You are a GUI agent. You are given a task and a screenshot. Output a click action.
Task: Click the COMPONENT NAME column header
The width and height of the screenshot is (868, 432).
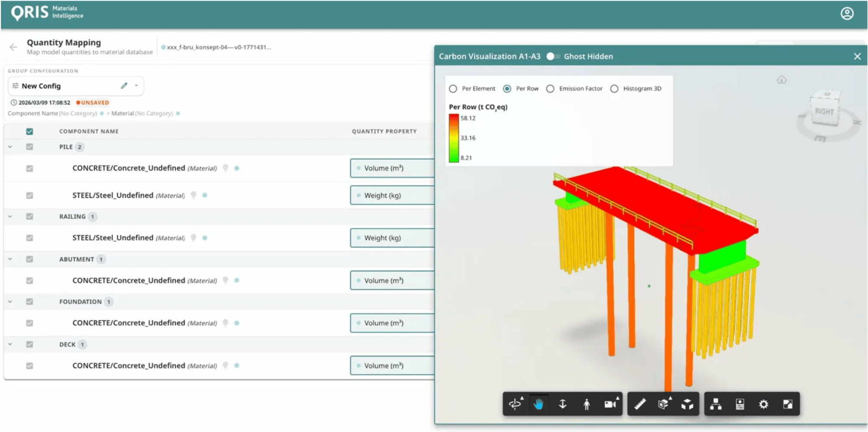[x=89, y=131]
